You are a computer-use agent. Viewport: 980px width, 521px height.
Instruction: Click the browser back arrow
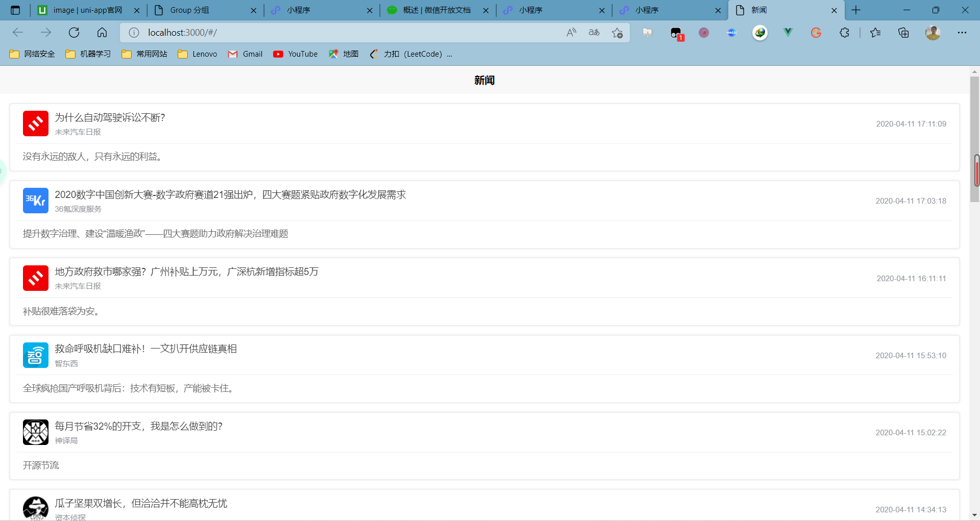point(18,33)
